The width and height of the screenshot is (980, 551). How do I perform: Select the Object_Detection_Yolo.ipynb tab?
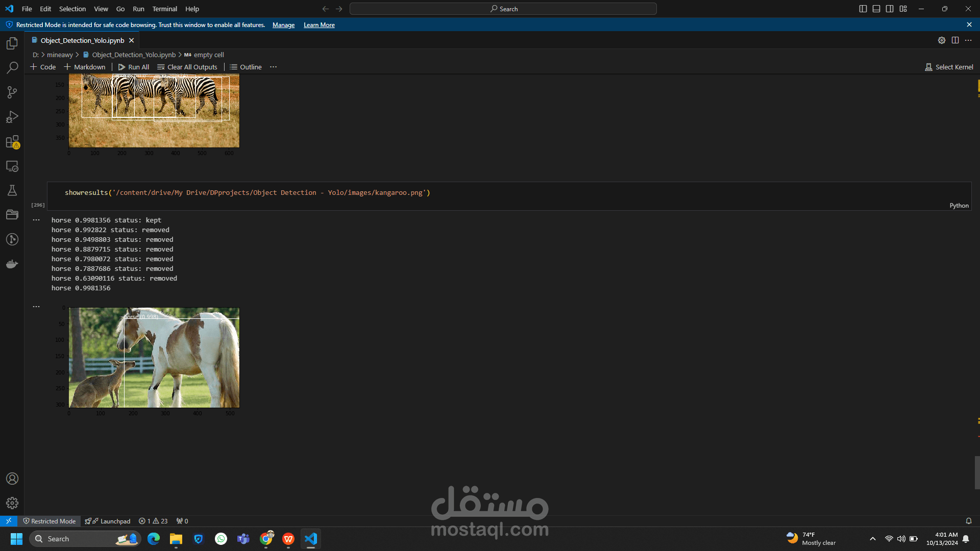[x=82, y=40]
